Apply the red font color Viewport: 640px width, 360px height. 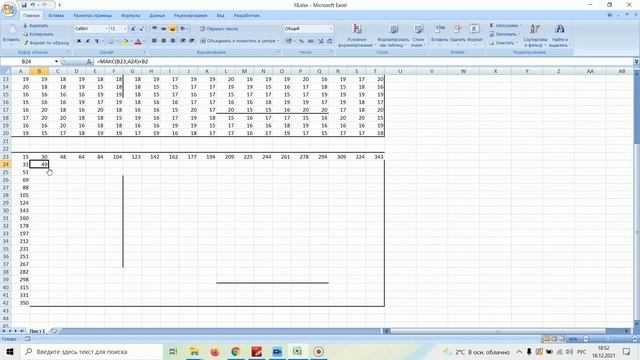138,41
